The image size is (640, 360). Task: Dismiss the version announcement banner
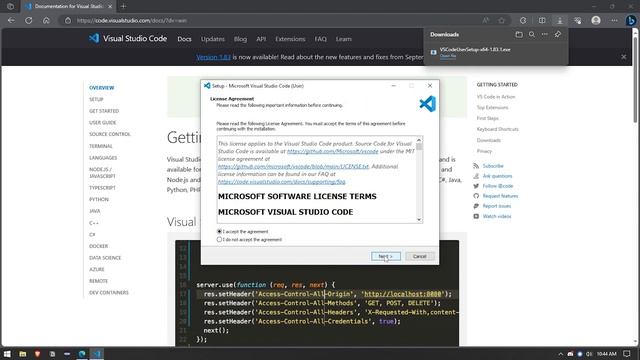pyautogui.click(x=624, y=57)
